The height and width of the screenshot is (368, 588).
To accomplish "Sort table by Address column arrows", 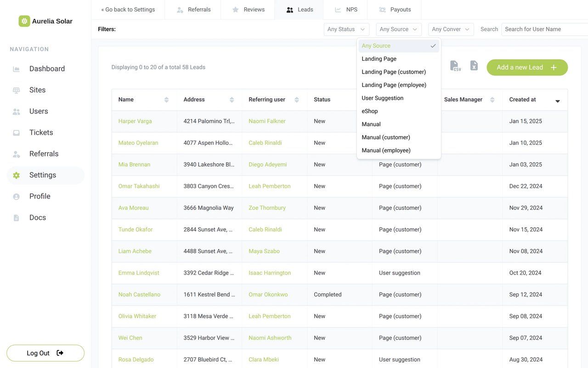I will pos(232,100).
